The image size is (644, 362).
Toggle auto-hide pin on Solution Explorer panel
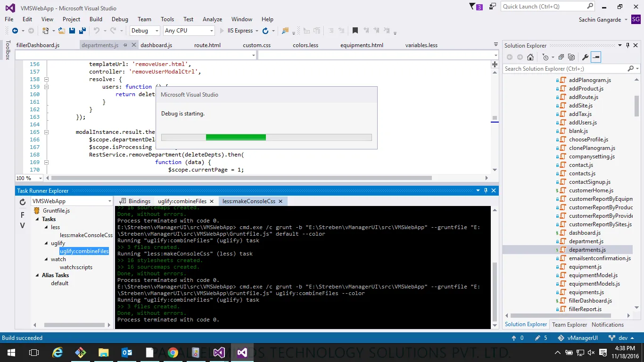click(x=627, y=45)
